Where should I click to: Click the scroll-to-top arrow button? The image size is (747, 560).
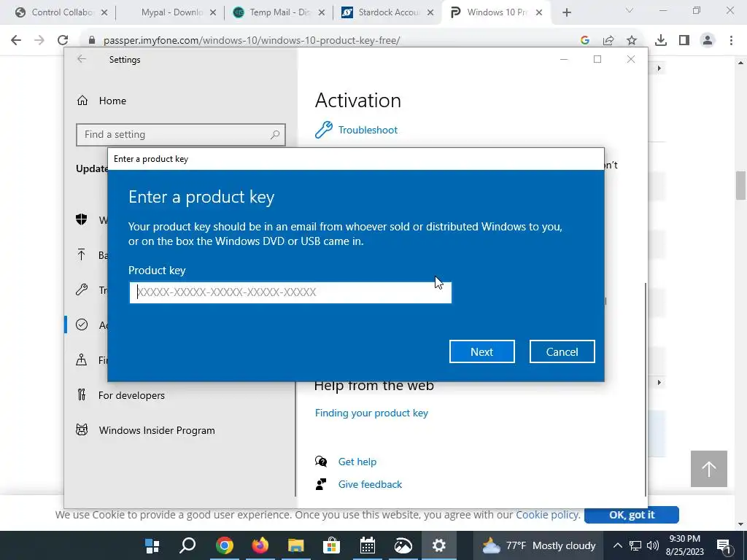click(709, 469)
